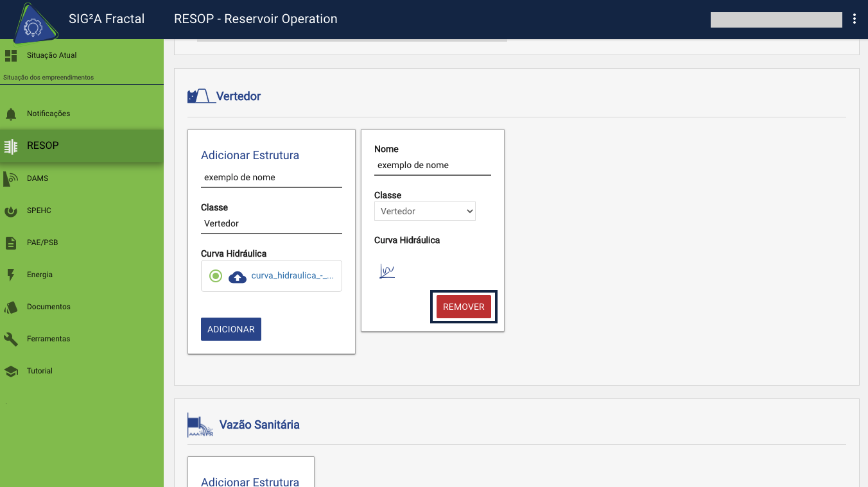Click the cloud upload icon

point(238,277)
